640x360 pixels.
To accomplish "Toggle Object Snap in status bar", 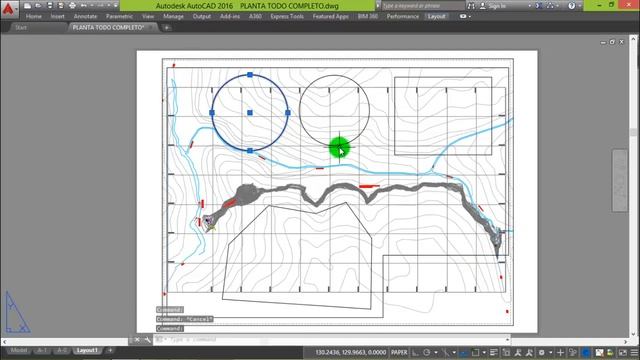I will tap(476, 352).
